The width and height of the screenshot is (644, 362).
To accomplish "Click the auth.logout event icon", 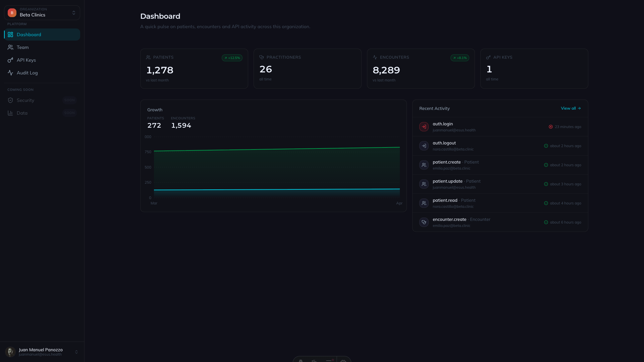I will (x=424, y=146).
